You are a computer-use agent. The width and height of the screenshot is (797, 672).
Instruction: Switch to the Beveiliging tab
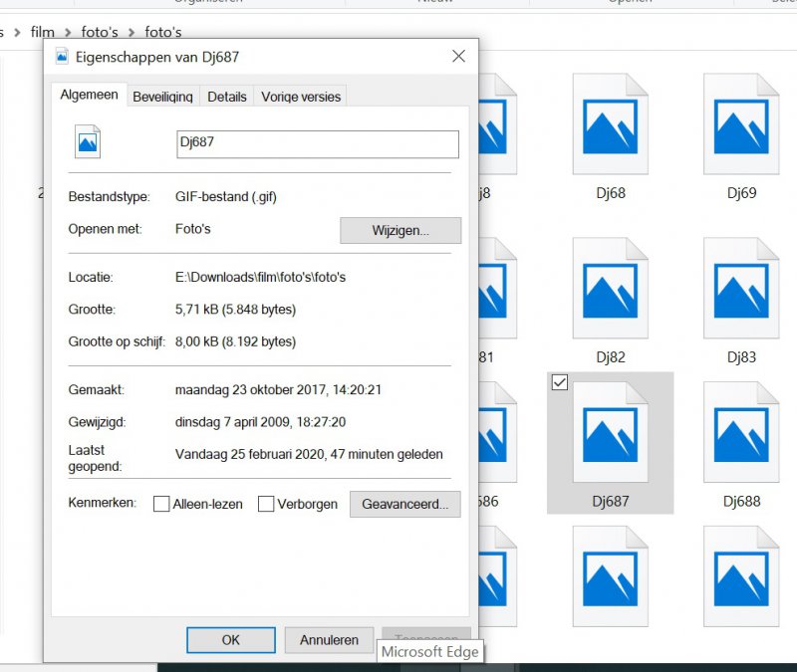tap(162, 97)
